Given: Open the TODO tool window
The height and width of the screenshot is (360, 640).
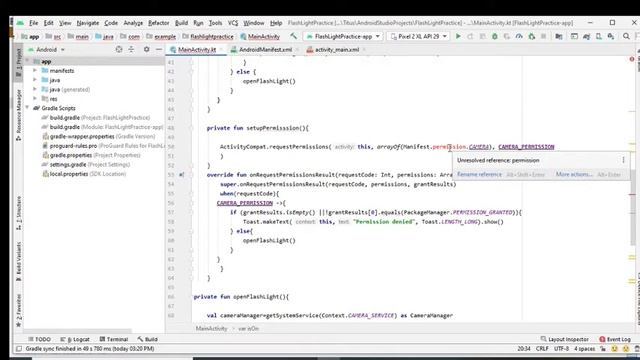Looking at the screenshot, I should pyautogui.click(x=39, y=339).
